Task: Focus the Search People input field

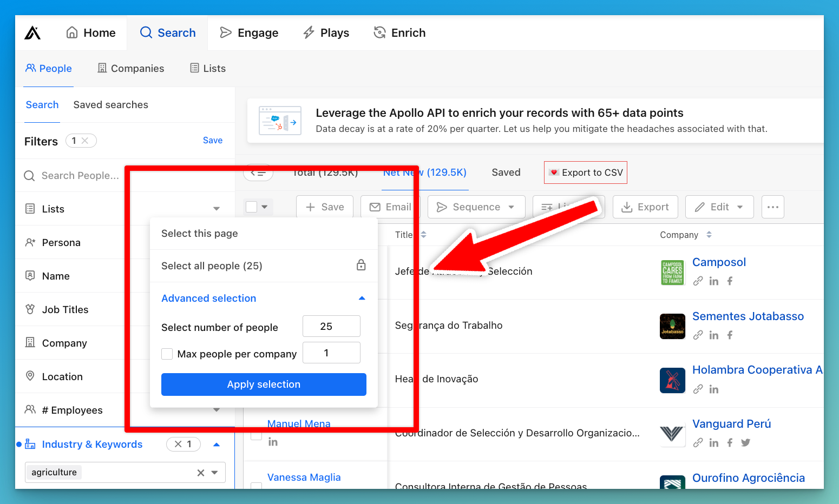Action: pyautogui.click(x=80, y=176)
